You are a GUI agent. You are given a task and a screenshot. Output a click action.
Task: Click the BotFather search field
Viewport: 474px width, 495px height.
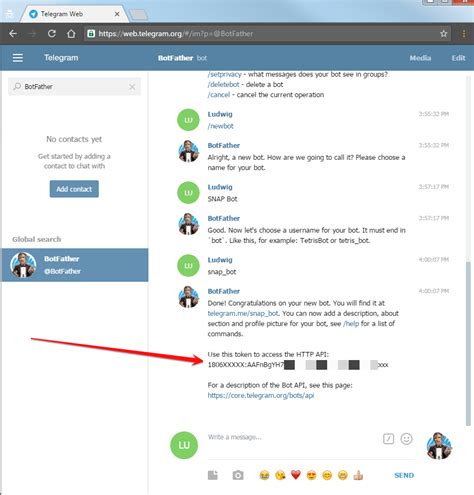[74, 87]
